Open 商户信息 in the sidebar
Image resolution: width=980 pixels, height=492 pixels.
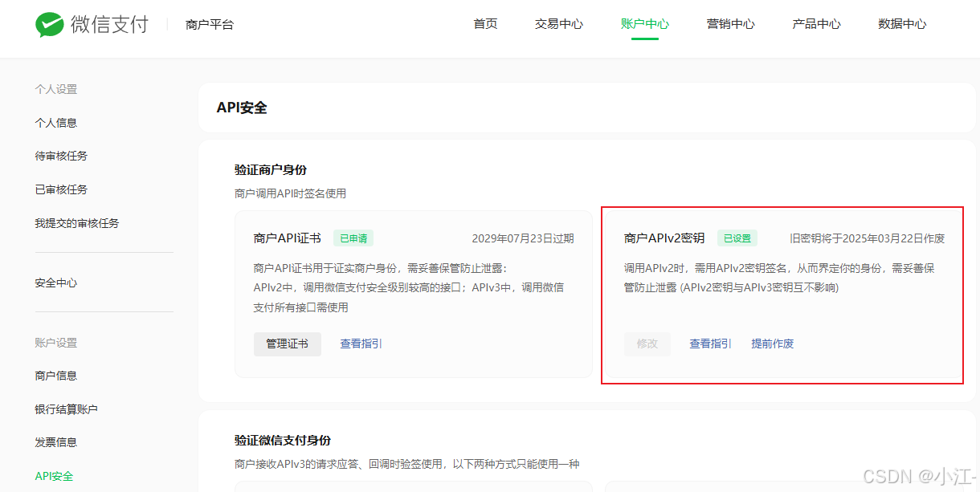(x=56, y=376)
